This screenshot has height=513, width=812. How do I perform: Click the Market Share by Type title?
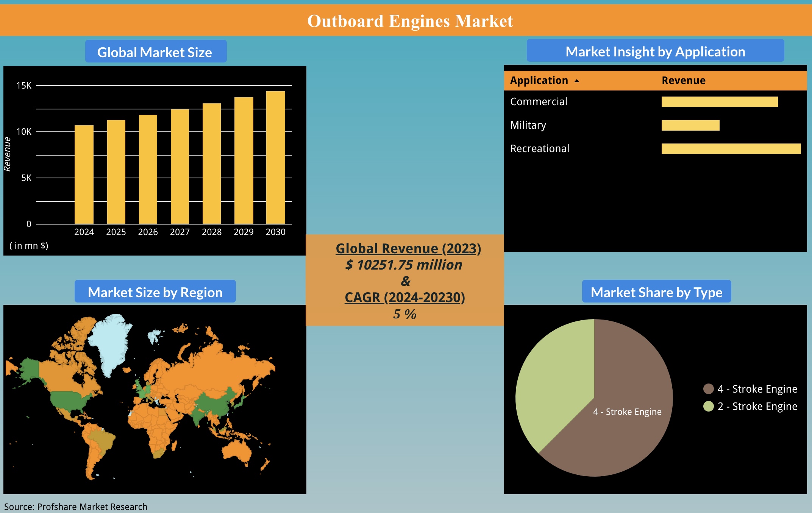coord(656,292)
